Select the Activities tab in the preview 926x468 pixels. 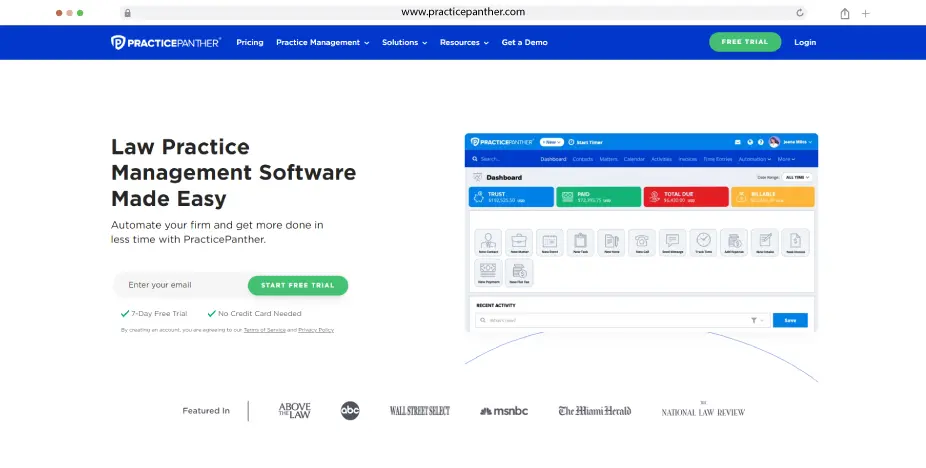pos(661,159)
